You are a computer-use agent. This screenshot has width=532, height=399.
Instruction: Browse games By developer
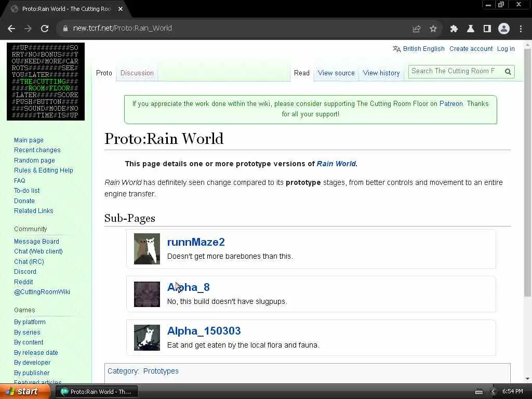point(32,362)
